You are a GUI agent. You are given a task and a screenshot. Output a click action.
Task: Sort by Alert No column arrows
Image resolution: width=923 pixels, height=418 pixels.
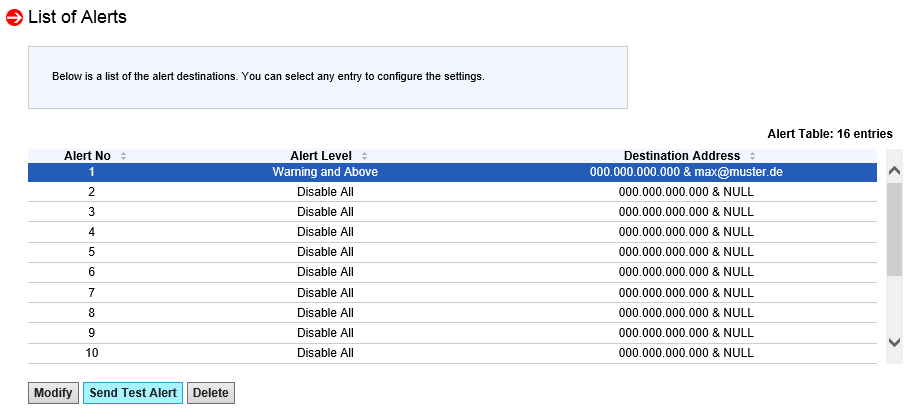click(x=123, y=156)
